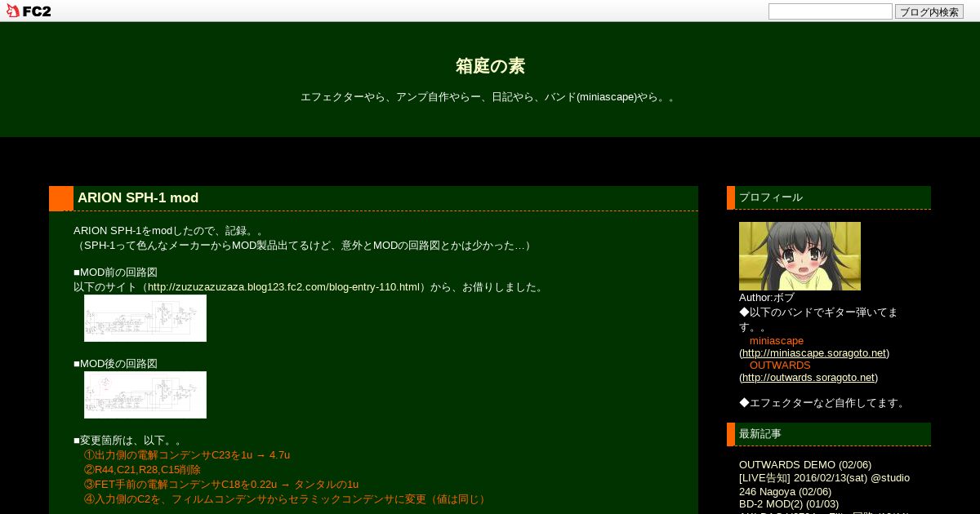This screenshot has width=980, height=514.
Task: Click the FC2 logo icon
Action: click(29, 11)
